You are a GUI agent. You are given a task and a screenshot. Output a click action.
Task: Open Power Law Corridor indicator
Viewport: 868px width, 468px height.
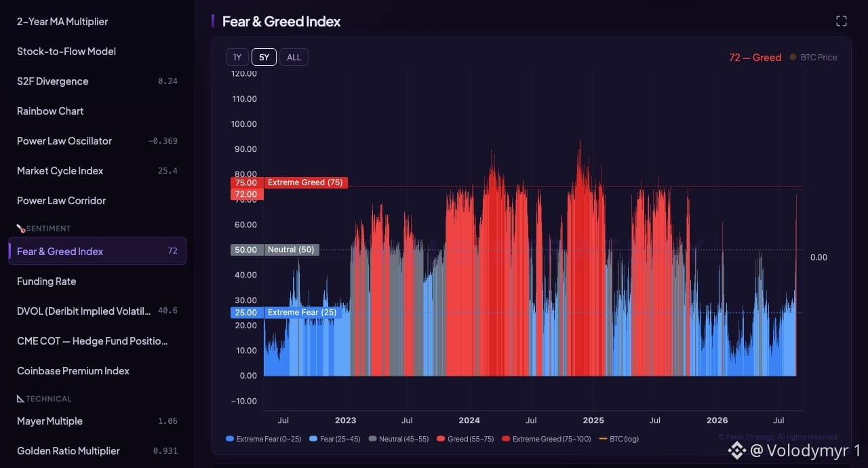(97, 201)
